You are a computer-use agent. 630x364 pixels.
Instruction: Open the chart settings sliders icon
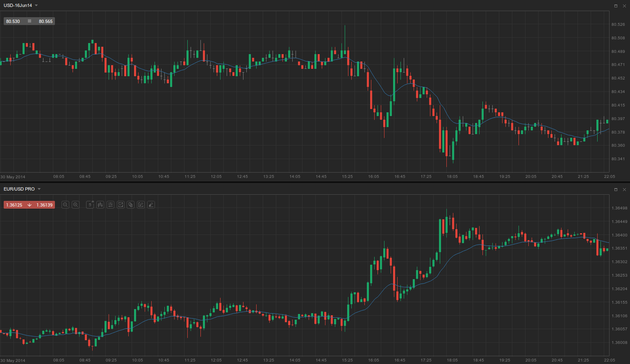point(111,205)
